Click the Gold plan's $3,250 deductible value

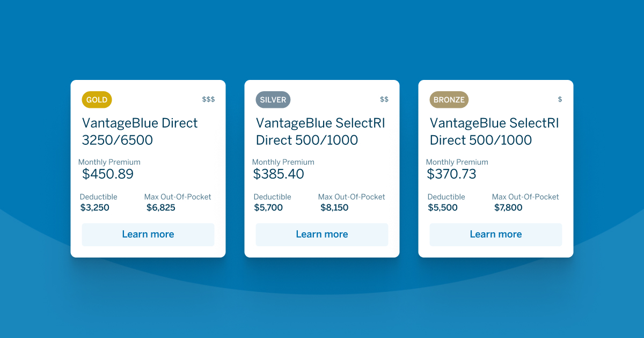tap(96, 207)
